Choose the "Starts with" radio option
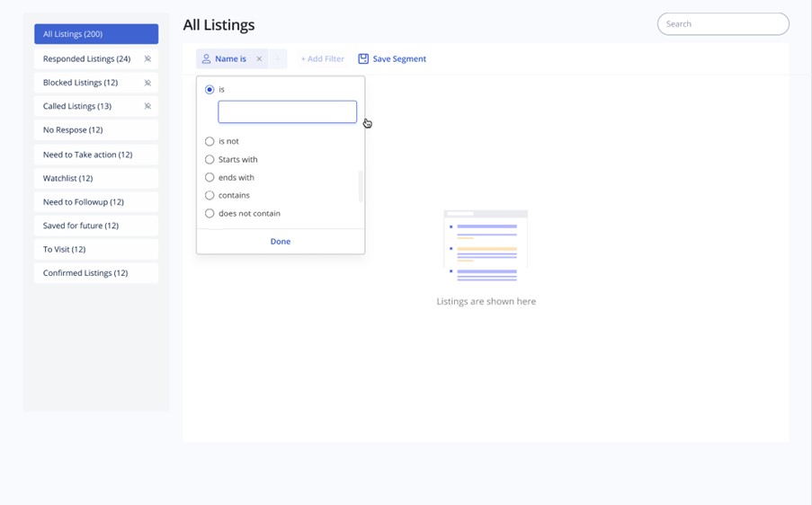Screen dimensions: 812x505 210,159
